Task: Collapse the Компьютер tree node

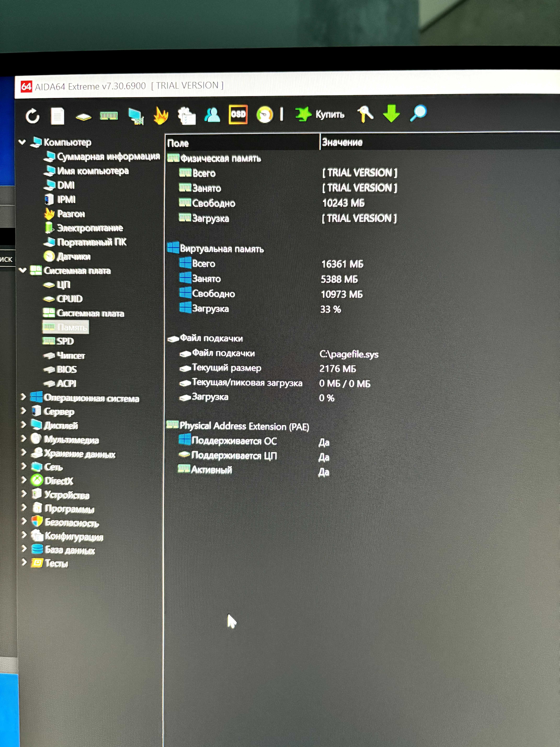Action: [22, 142]
